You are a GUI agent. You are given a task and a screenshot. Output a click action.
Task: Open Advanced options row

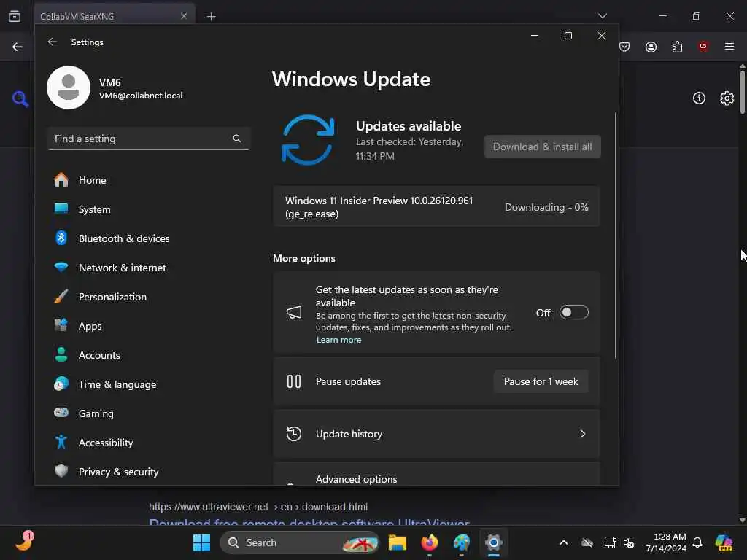436,474
